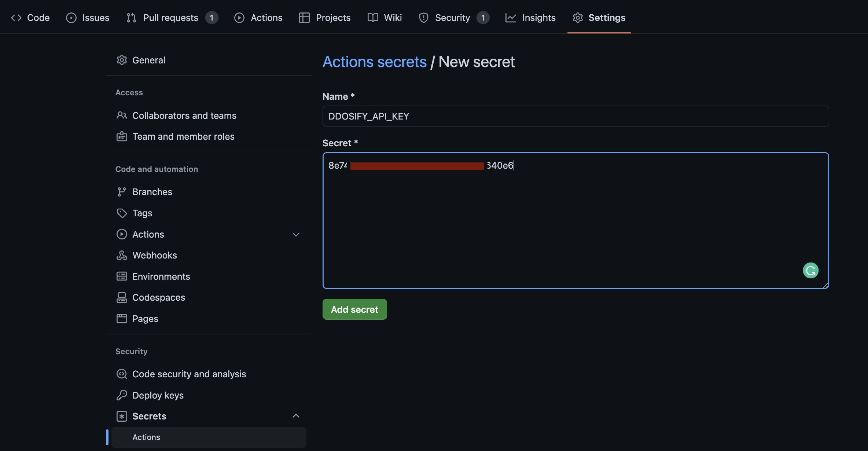Open the Webhooks hook icon
This screenshot has height=451, width=868.
point(122,255)
